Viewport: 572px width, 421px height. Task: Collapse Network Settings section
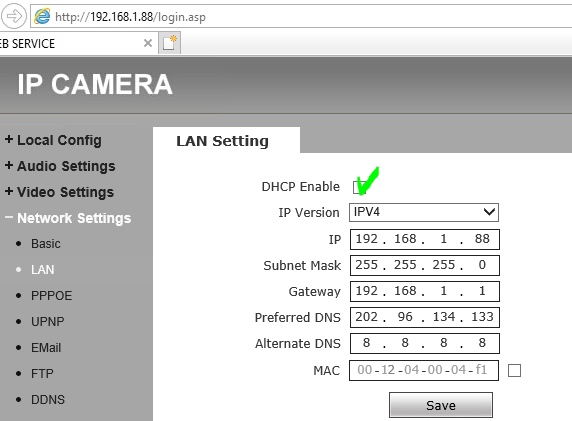tap(68, 218)
